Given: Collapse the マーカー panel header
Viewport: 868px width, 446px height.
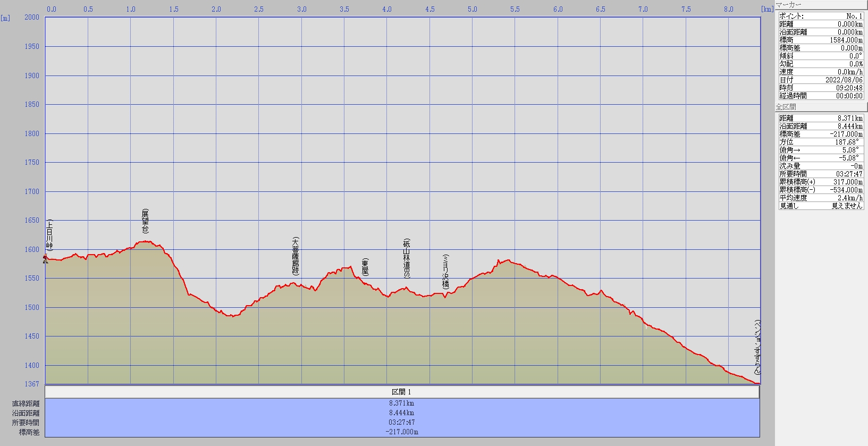Looking at the screenshot, I should (x=821, y=5).
